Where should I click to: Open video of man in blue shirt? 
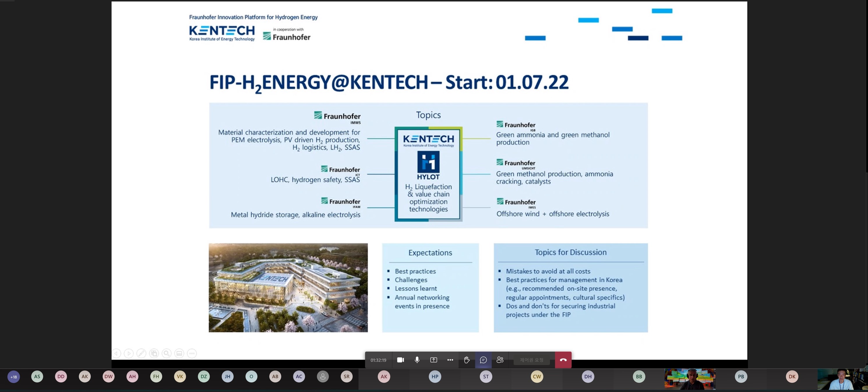click(x=842, y=379)
